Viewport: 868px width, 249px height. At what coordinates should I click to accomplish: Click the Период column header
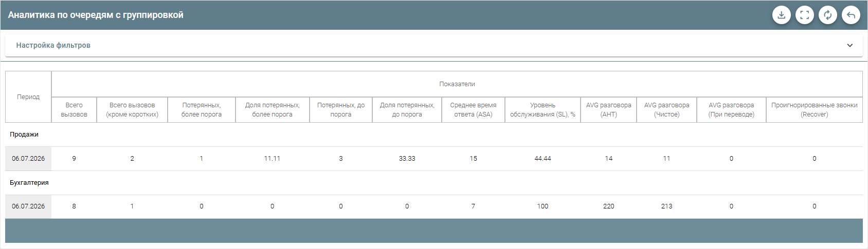(28, 97)
